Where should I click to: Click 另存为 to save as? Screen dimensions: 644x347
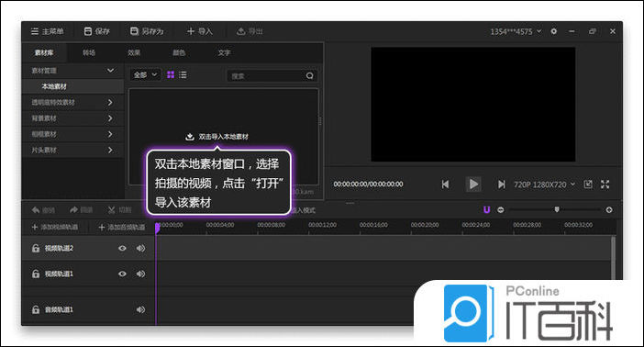pos(147,31)
